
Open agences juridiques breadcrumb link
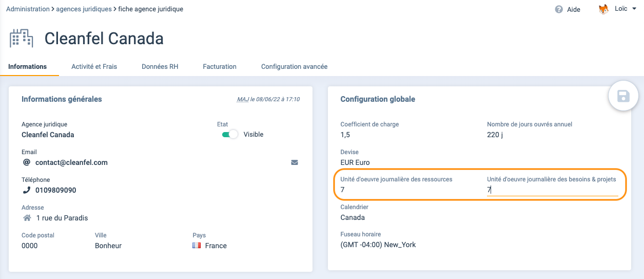[x=84, y=9]
